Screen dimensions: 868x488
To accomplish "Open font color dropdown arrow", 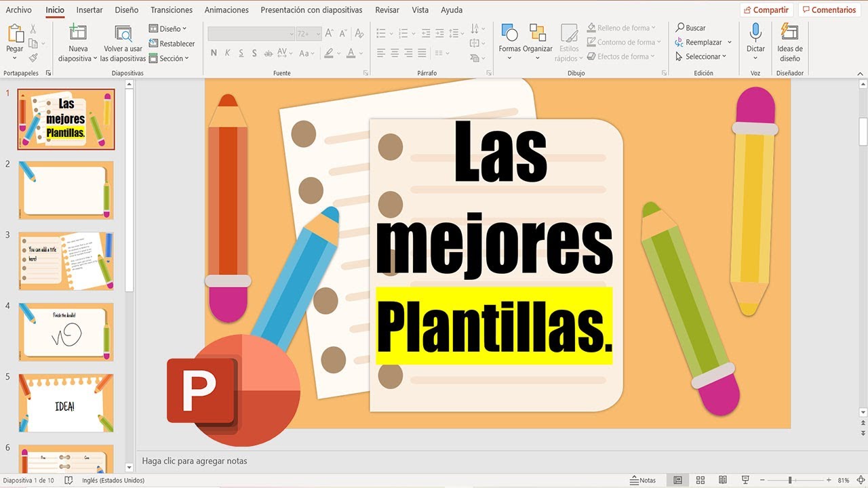I will pyautogui.click(x=361, y=53).
